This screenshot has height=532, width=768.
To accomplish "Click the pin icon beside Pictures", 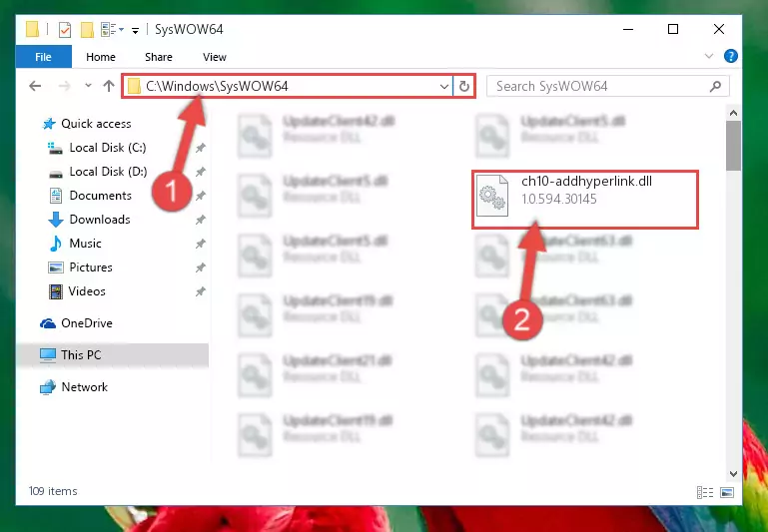I will pyautogui.click(x=201, y=267).
